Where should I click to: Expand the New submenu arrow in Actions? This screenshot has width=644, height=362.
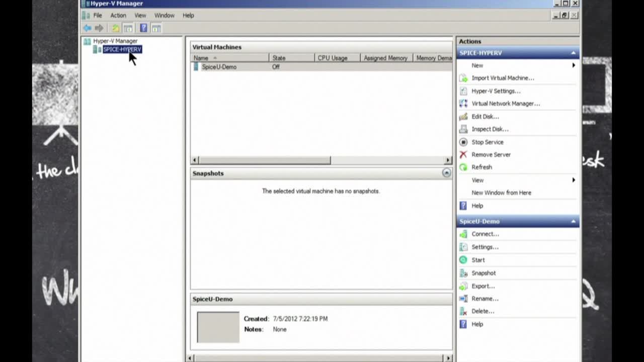[574, 65]
